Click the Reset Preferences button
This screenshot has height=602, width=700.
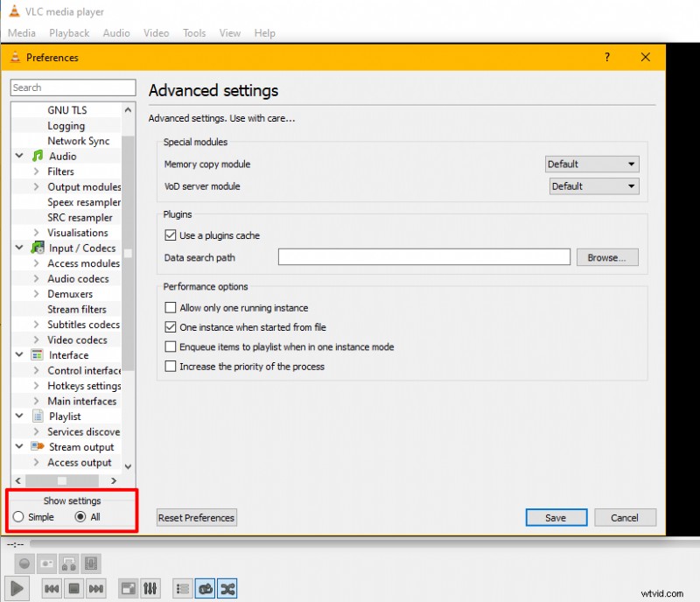point(196,517)
